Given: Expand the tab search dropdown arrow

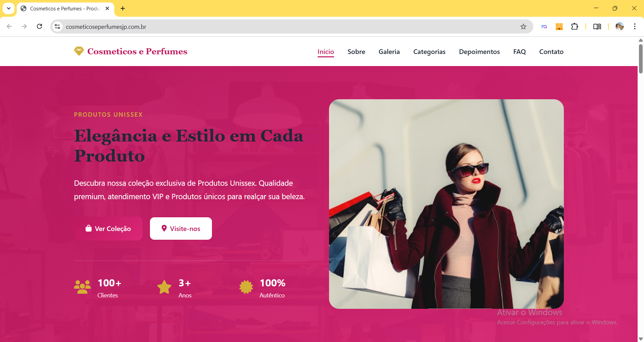Looking at the screenshot, I should pos(9,8).
